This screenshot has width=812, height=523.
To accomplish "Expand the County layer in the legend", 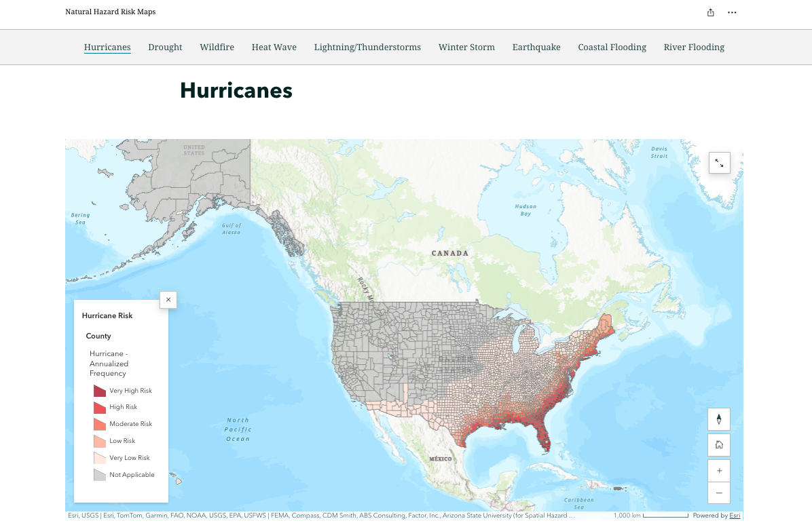I will [x=98, y=335].
